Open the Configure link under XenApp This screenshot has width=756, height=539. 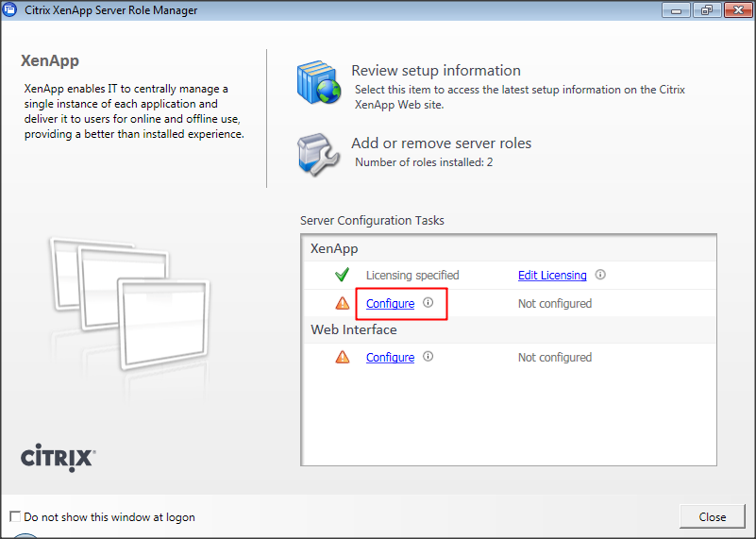coord(390,304)
